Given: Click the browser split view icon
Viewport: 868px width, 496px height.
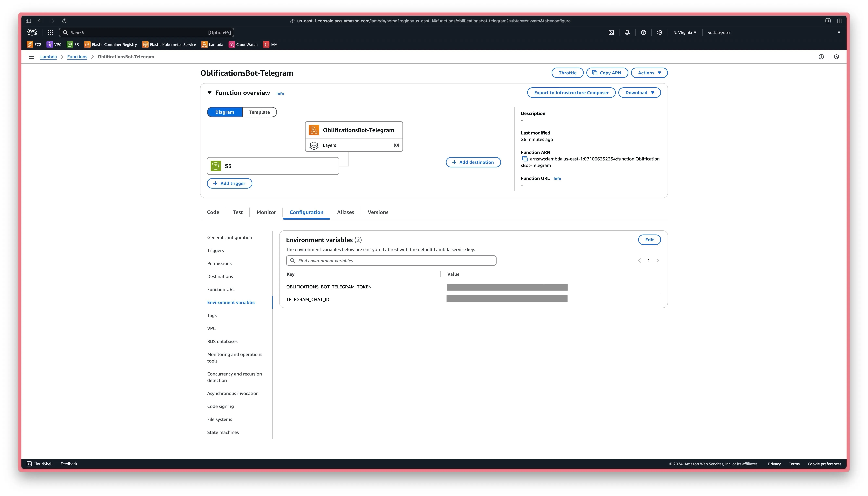Looking at the screenshot, I should pos(839,21).
